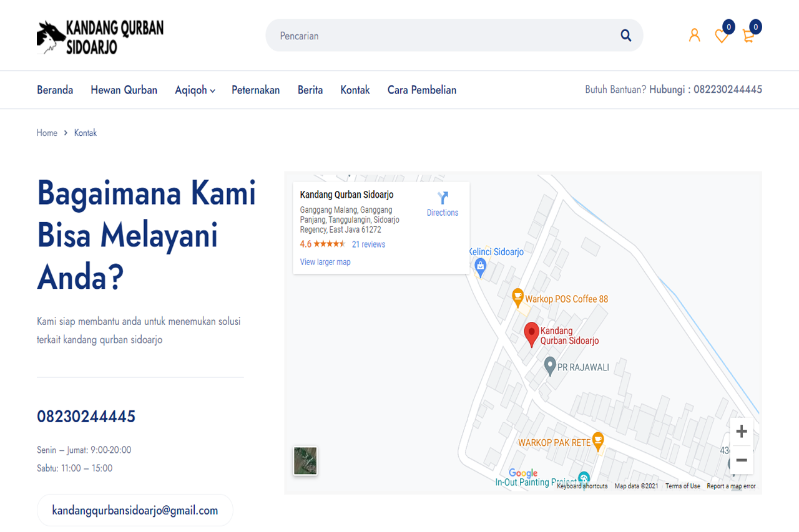Click the View larger map link

click(x=325, y=262)
